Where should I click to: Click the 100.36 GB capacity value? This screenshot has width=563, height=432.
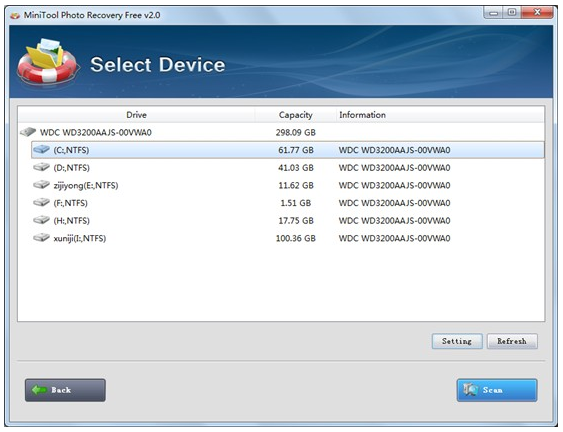[x=296, y=238]
